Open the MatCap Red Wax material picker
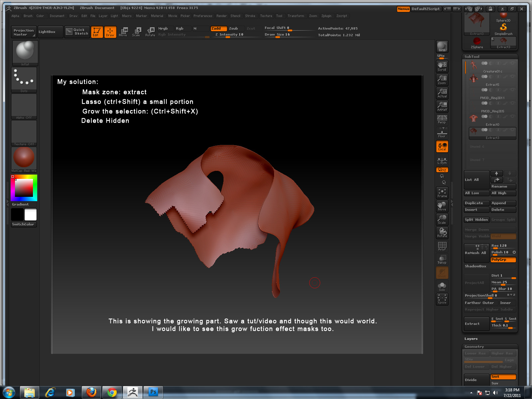Viewport: 532px width, 399px height. point(24,160)
